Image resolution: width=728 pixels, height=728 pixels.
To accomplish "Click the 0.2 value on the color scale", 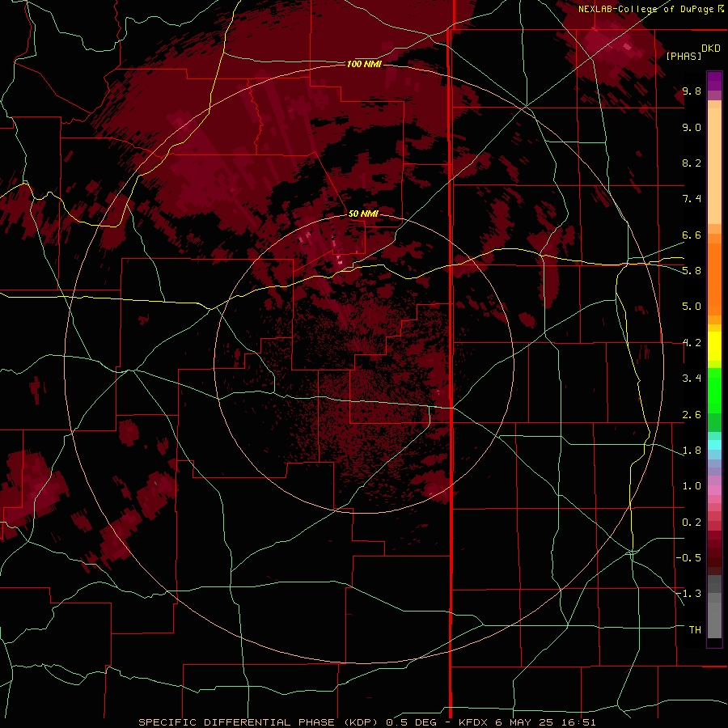I will [692, 523].
